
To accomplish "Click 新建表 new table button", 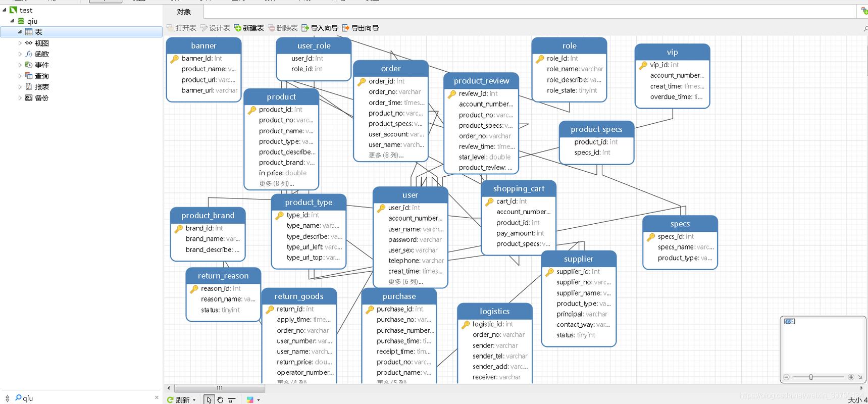I will coord(249,28).
